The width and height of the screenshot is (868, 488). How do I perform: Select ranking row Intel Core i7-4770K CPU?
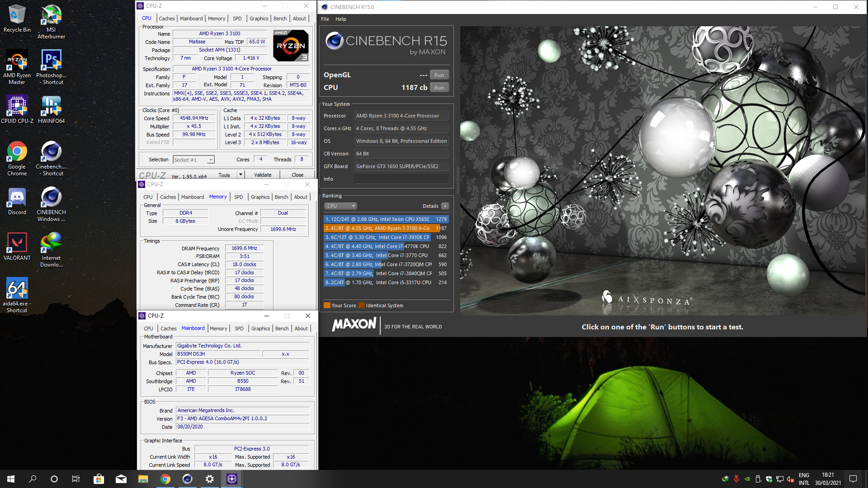[386, 246]
